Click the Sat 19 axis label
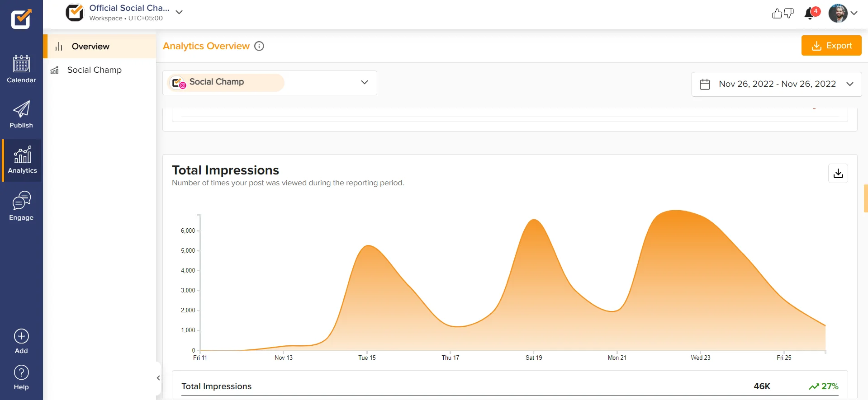 [x=534, y=358]
